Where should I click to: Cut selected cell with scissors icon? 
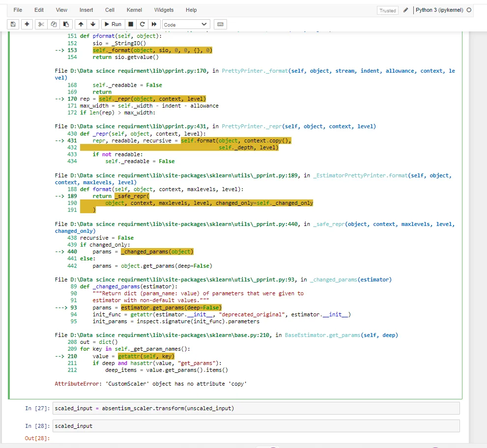[x=41, y=24]
